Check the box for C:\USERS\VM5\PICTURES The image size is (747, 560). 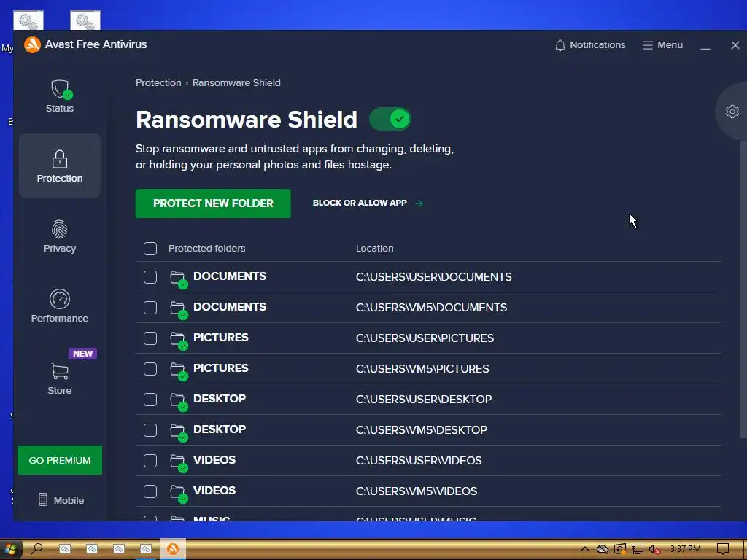click(150, 368)
